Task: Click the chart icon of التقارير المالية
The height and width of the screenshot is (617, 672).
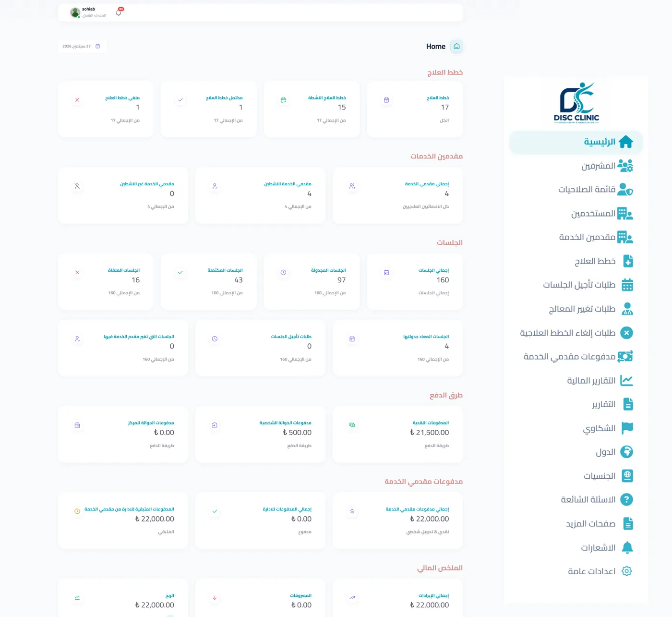Action: pyautogui.click(x=626, y=380)
